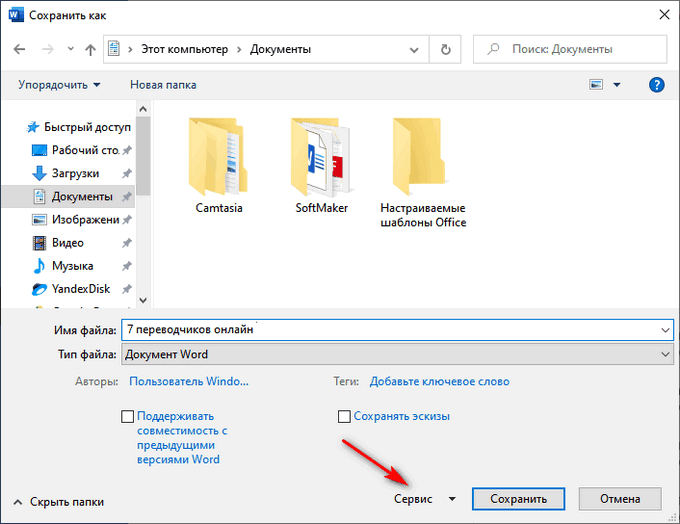
Task: Select 'Документы' breadcrumb in address bar
Action: tap(280, 49)
